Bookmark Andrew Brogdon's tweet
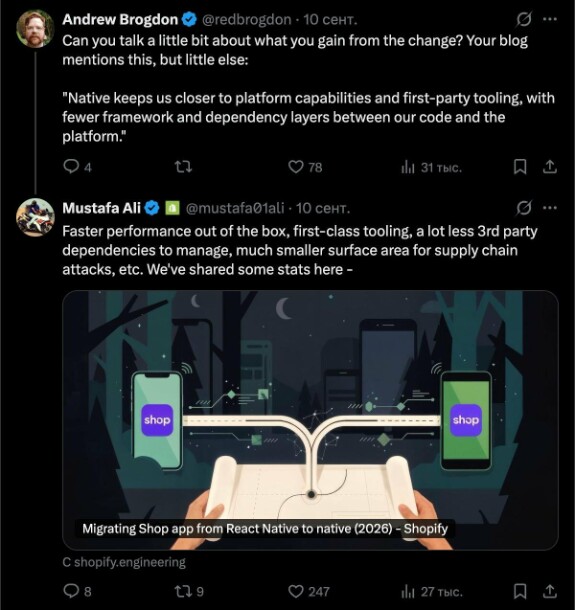 (x=520, y=167)
